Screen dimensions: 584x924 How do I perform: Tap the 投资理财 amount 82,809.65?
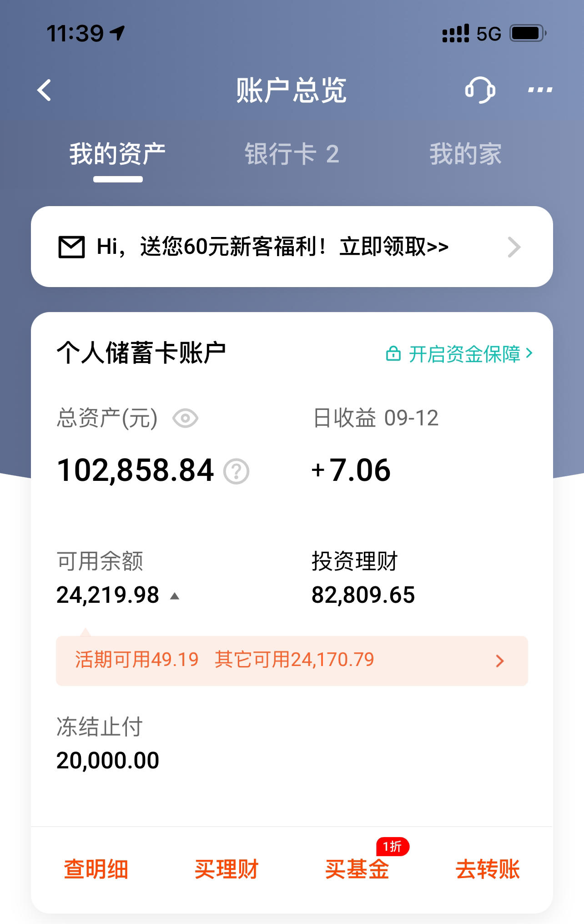pyautogui.click(x=363, y=595)
